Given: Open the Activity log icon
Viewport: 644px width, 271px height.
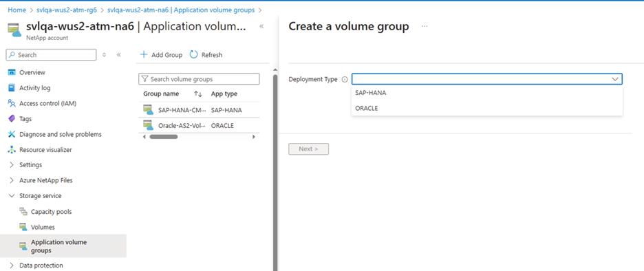Looking at the screenshot, I should pos(12,88).
